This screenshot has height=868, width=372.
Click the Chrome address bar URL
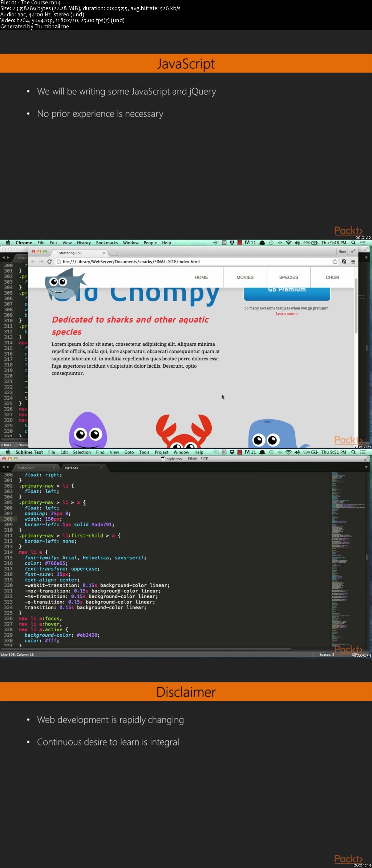click(x=131, y=261)
